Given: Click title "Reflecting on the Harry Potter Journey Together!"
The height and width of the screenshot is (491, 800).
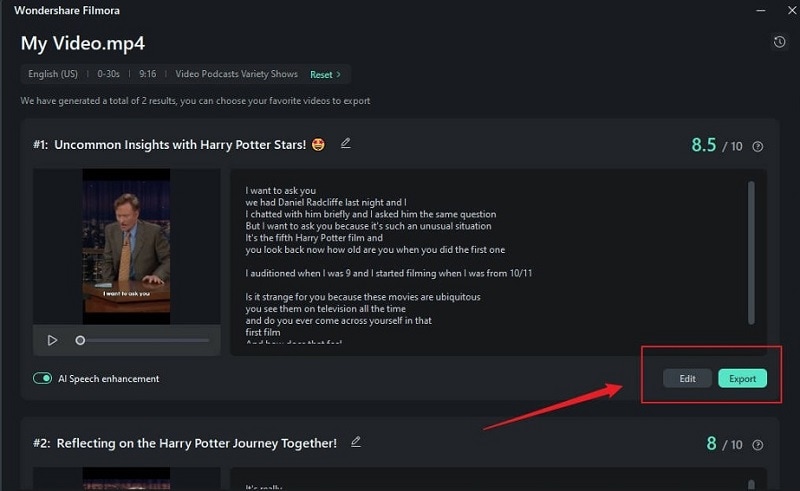Looking at the screenshot, I should click(x=196, y=443).
